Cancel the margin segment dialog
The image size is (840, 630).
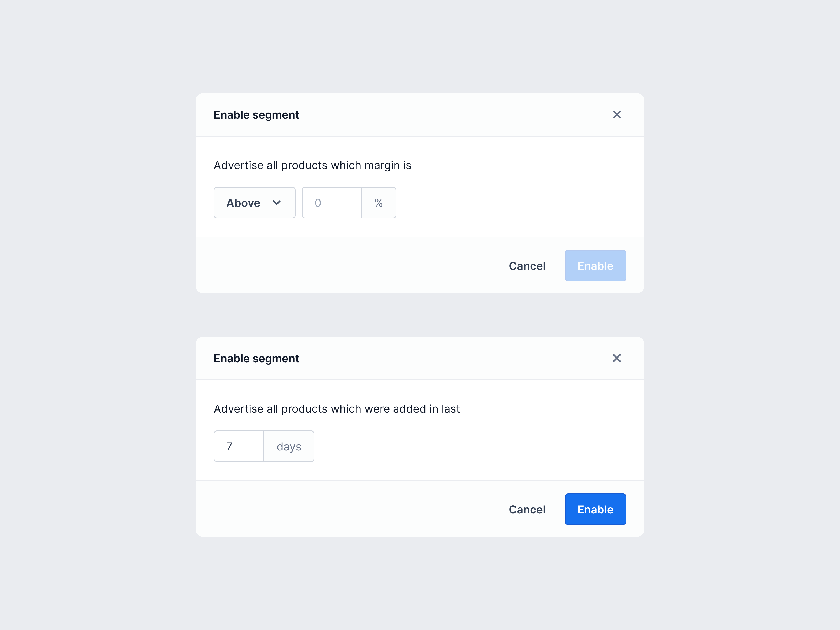tap(527, 266)
